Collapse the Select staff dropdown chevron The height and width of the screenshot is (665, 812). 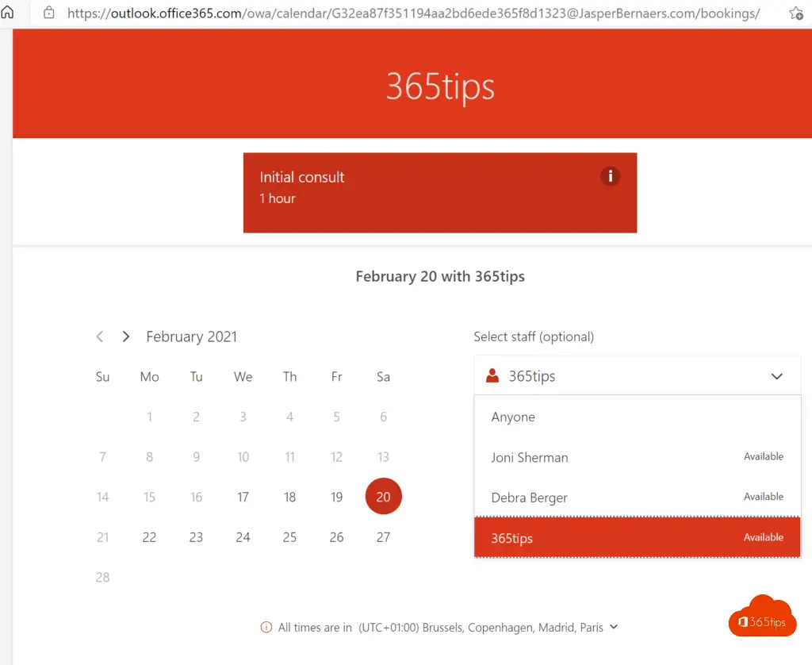777,376
